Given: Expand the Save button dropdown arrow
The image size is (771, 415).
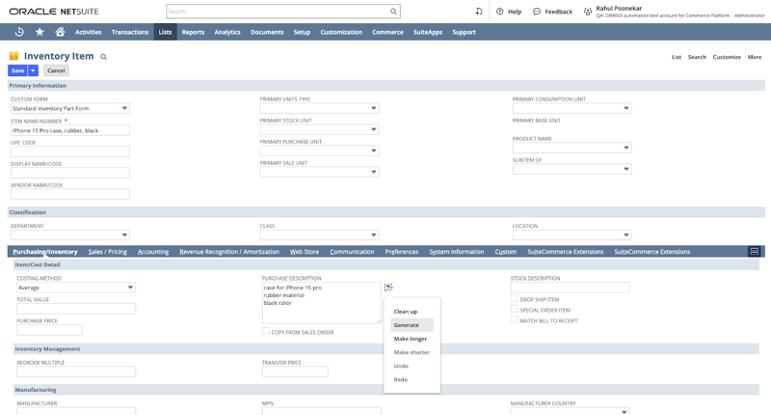Looking at the screenshot, I should (33, 71).
